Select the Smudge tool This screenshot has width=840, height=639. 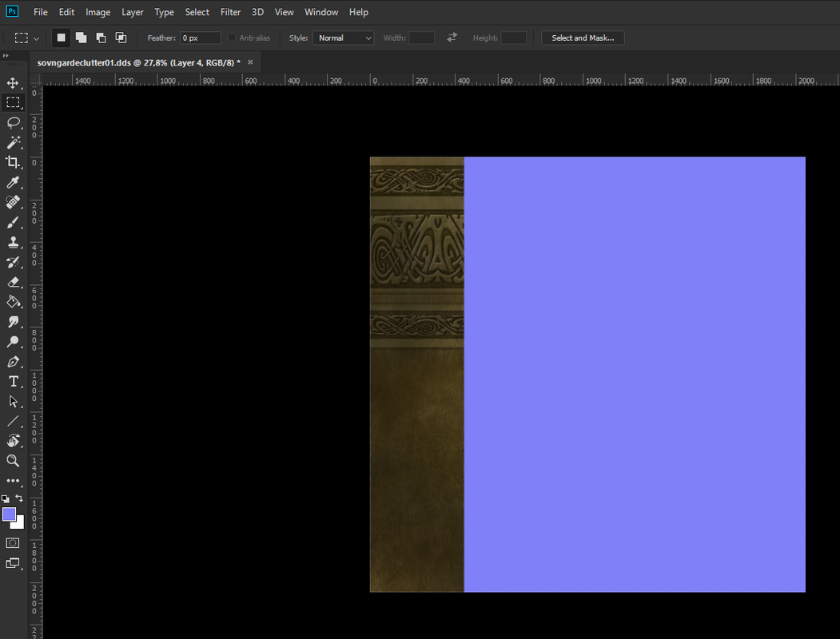[13, 322]
